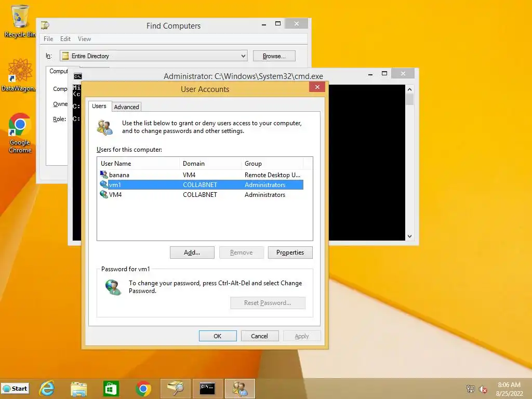Open the File menu in Find Computers

tap(48, 38)
